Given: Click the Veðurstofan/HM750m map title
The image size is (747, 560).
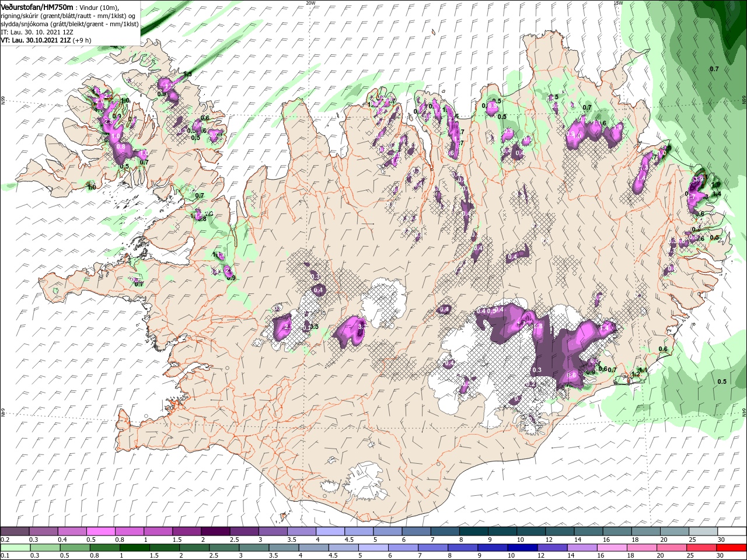Looking at the screenshot, I should click(x=37, y=6).
